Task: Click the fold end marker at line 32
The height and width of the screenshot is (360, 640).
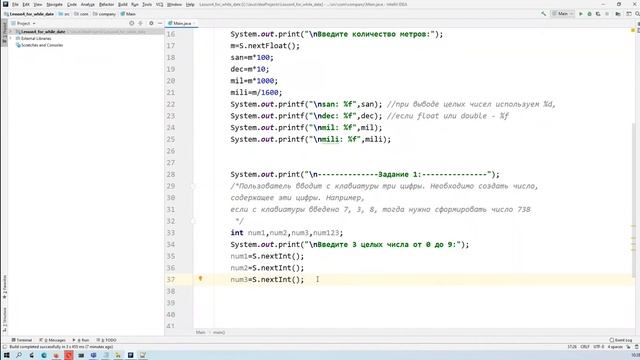Action: coord(193,221)
